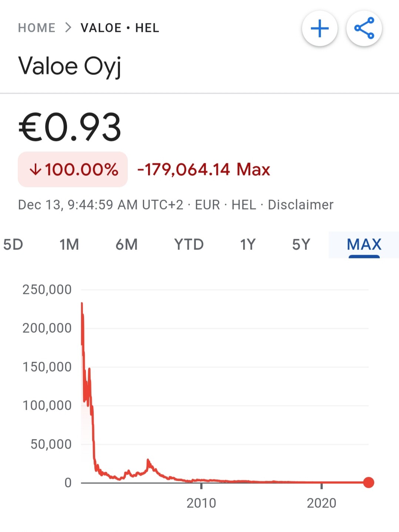Select the 1M range tab
This screenshot has width=399, height=532.
69,244
